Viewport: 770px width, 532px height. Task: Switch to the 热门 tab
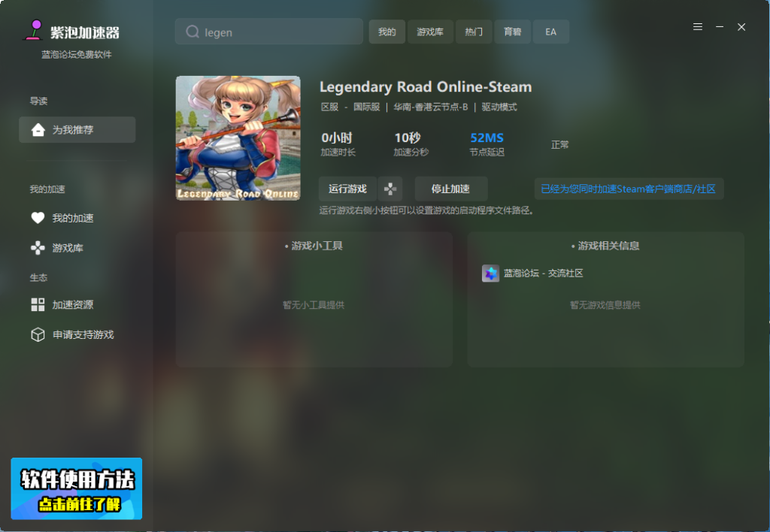coord(474,32)
